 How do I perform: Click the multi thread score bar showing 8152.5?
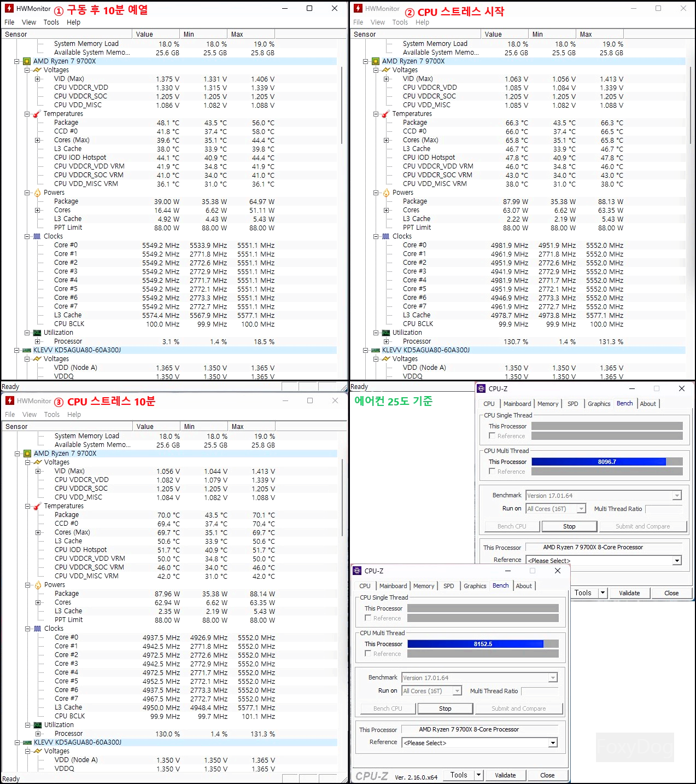[x=483, y=644]
